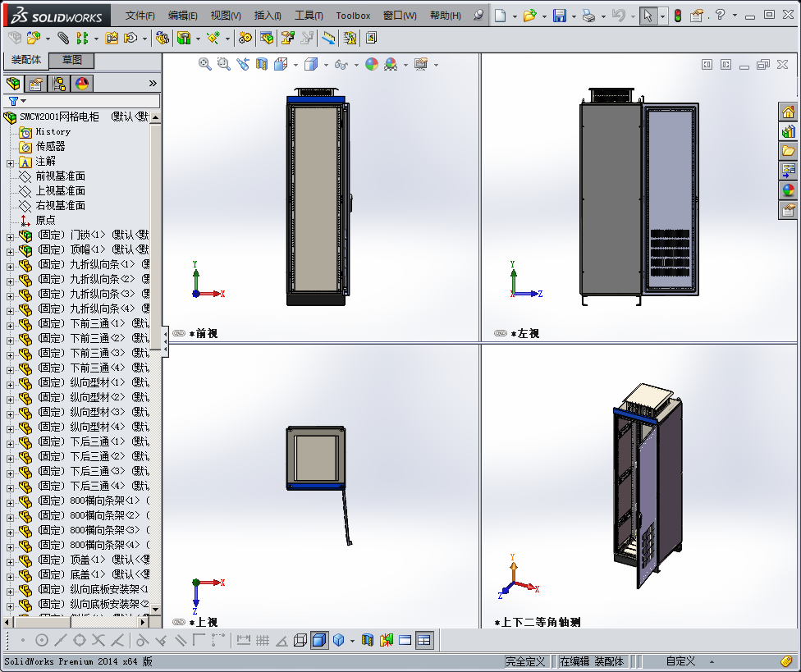Click the 自定义 status bar button

680,661
